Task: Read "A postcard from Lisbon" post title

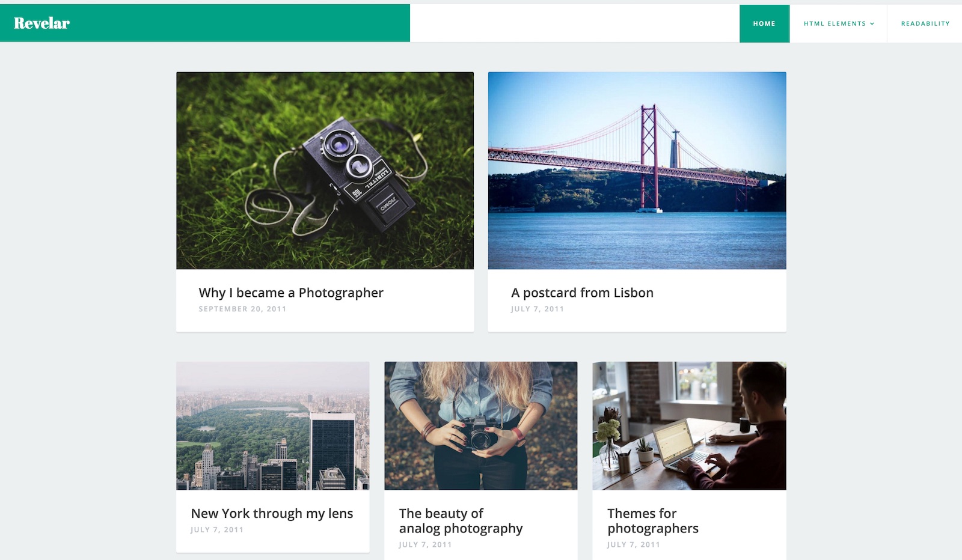Action: click(582, 293)
